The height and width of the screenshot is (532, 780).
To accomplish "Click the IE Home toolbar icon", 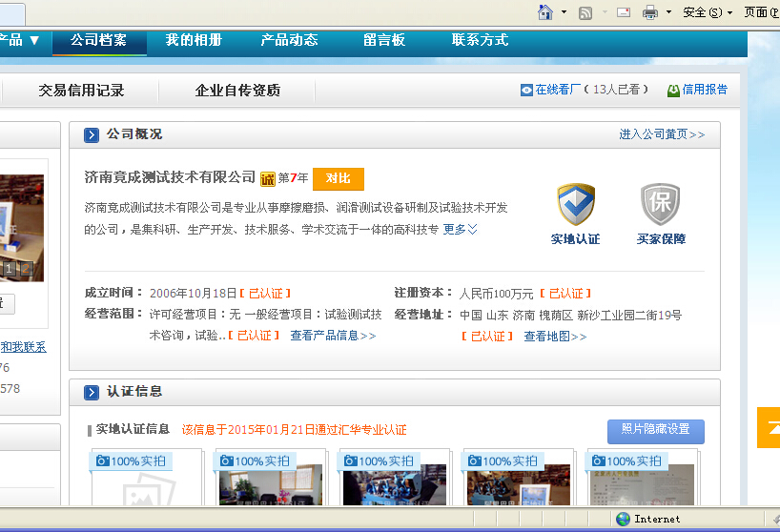I will point(545,12).
